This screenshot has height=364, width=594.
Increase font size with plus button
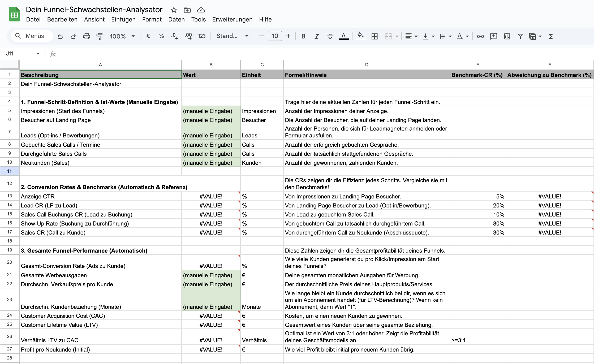click(289, 36)
